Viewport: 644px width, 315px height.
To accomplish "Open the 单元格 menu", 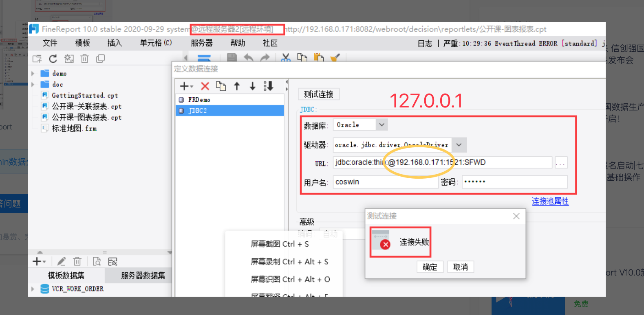I will pos(156,43).
